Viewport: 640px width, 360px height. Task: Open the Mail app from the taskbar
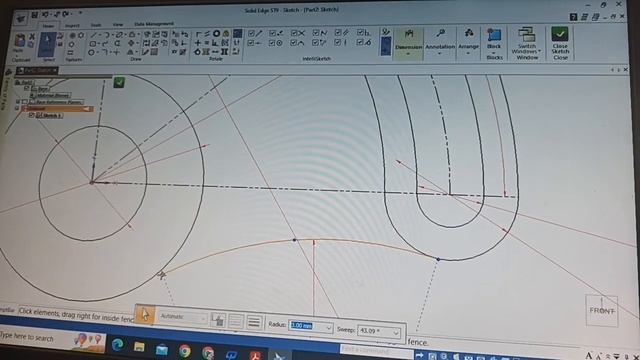coord(162,349)
